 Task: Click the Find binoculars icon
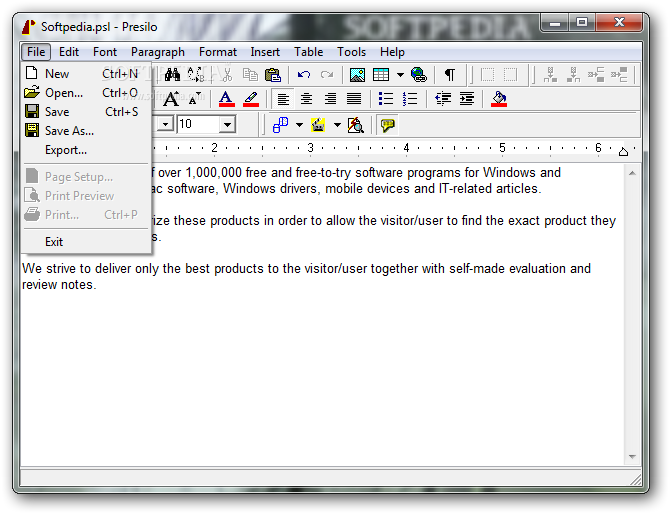coord(172,75)
